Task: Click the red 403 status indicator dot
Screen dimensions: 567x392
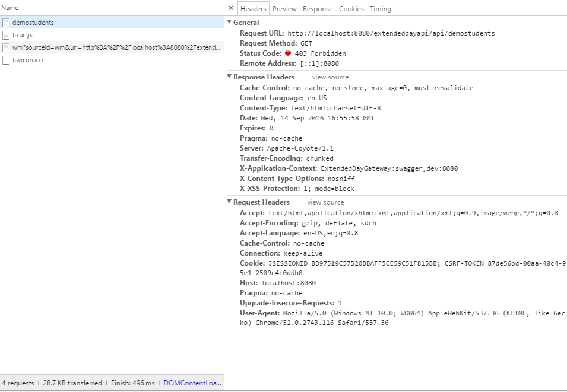Action: tap(288, 53)
